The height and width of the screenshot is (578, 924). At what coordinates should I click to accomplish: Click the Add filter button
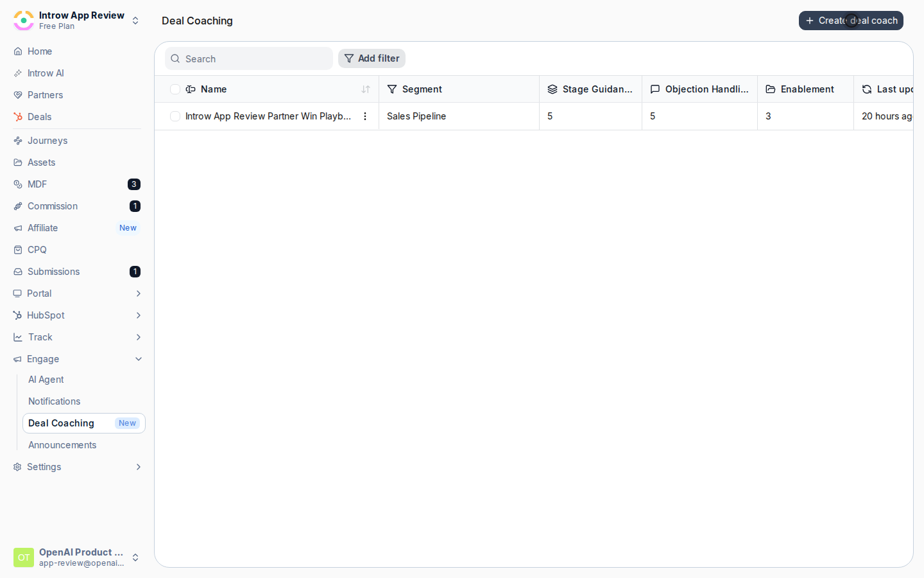tap(372, 58)
